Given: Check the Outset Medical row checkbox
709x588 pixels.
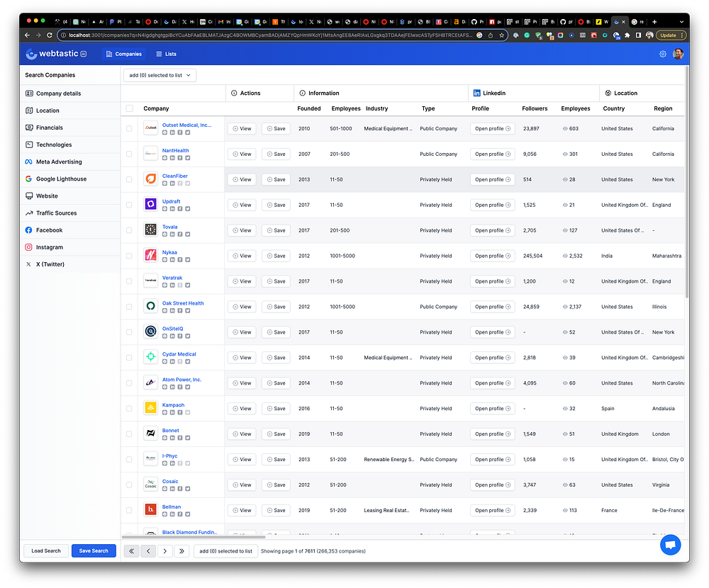Looking at the screenshot, I should (129, 129).
